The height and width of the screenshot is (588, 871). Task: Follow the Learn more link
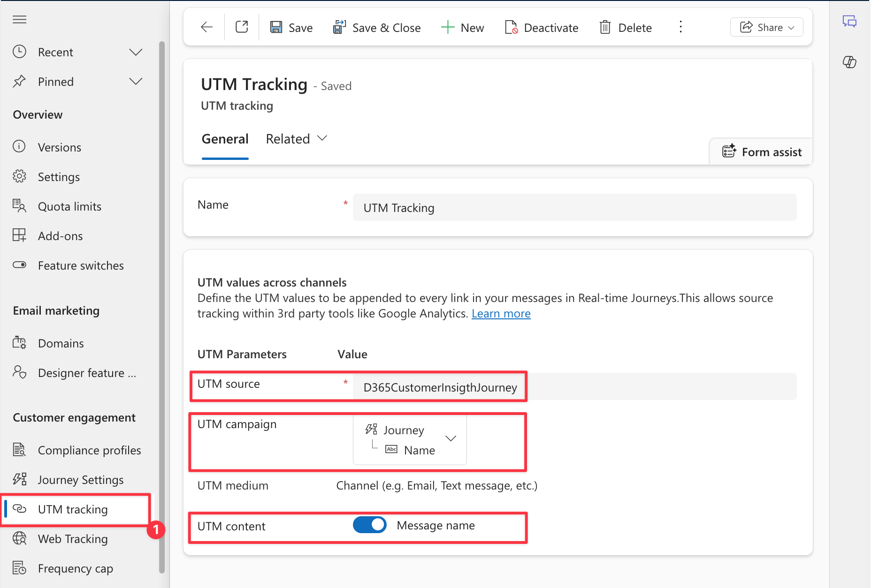coord(501,314)
